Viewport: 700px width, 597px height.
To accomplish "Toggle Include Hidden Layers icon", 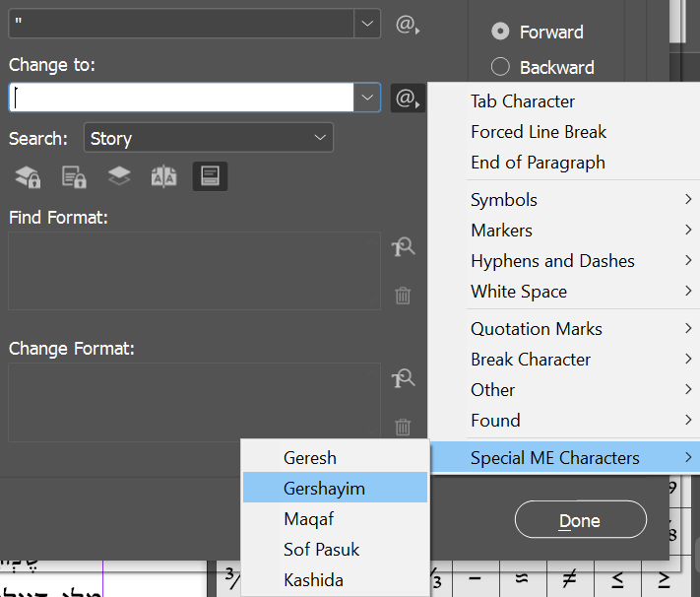I will pos(119,176).
